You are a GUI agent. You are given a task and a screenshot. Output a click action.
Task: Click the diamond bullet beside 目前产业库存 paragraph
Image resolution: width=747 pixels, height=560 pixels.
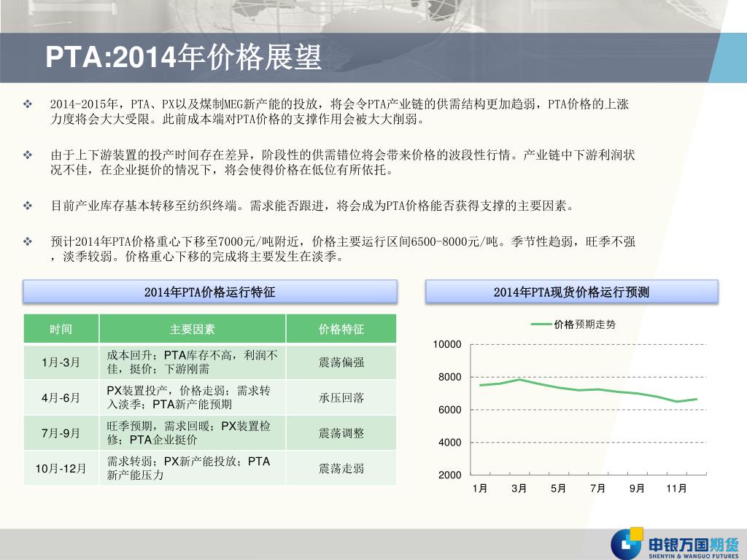click(x=28, y=206)
